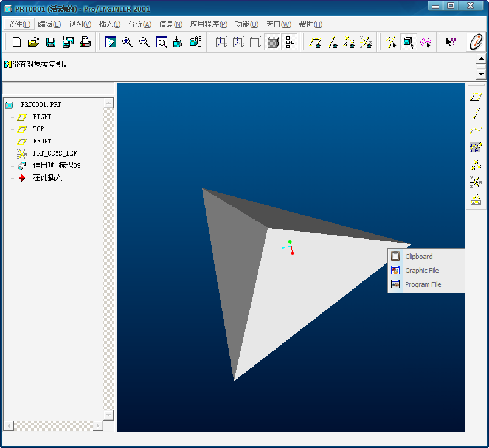489x448 pixels.
Task: Click the Refit to screen icon
Action: [x=162, y=42]
